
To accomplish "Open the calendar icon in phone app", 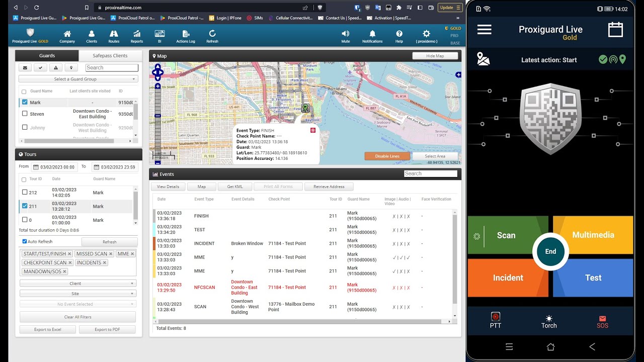I will (x=615, y=30).
